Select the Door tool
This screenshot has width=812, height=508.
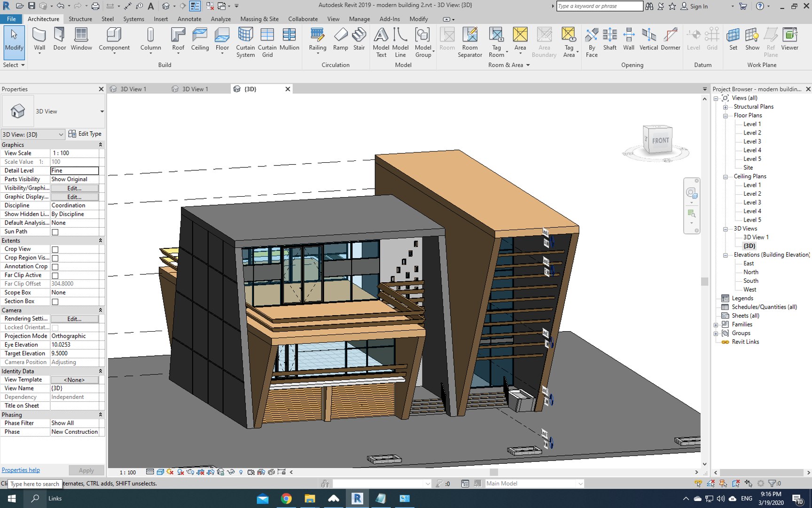point(60,40)
